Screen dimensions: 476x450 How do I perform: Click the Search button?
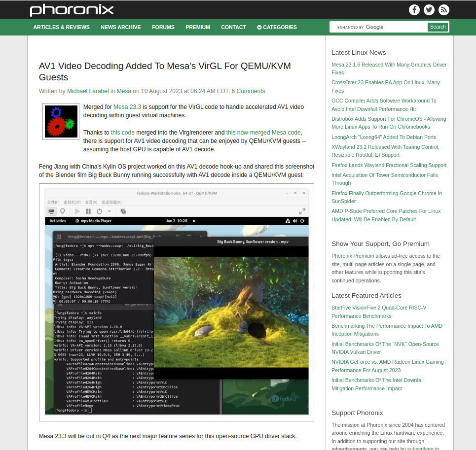pyautogui.click(x=438, y=27)
